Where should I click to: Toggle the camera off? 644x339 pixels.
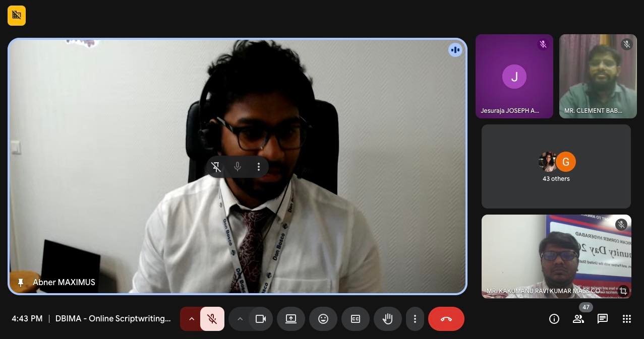[261, 319]
